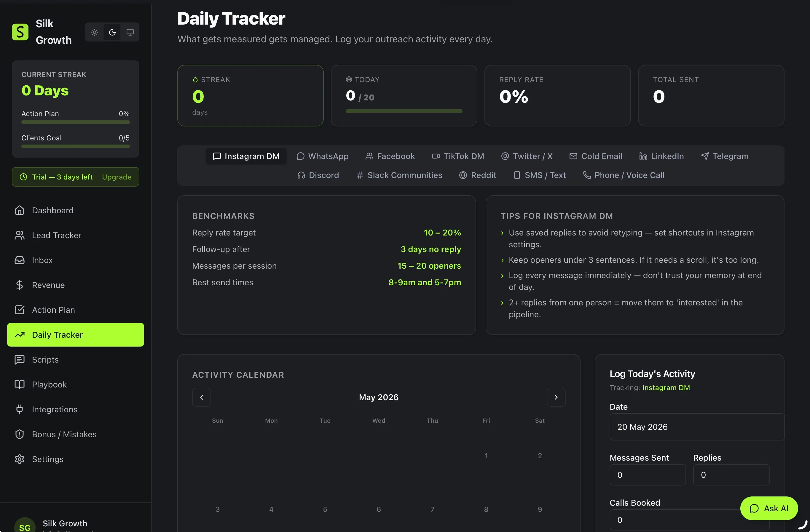810x532 pixels.
Task: Click the Replies input field
Action: click(x=731, y=475)
